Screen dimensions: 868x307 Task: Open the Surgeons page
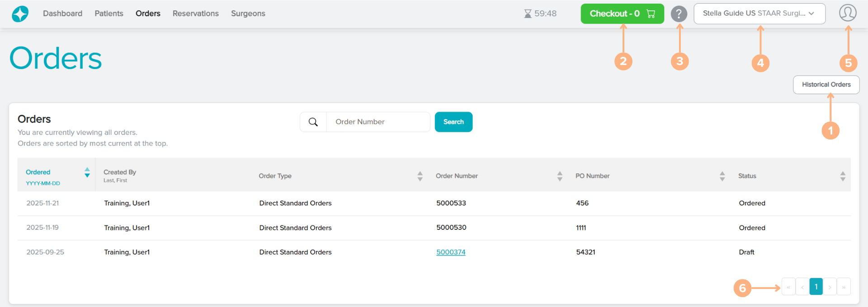tap(248, 14)
